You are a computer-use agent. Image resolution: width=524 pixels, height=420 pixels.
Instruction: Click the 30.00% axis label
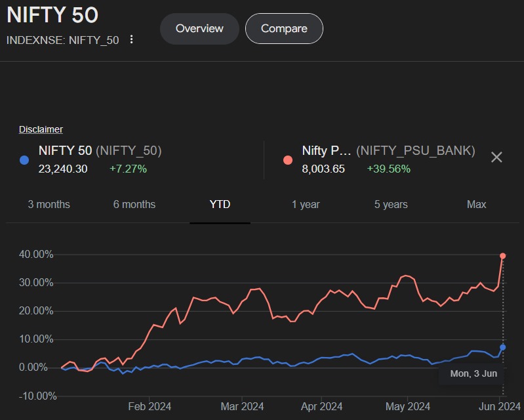click(36, 283)
